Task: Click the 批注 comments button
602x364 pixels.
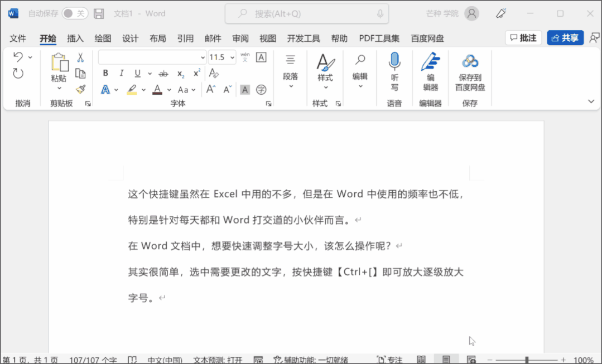Action: pos(523,38)
